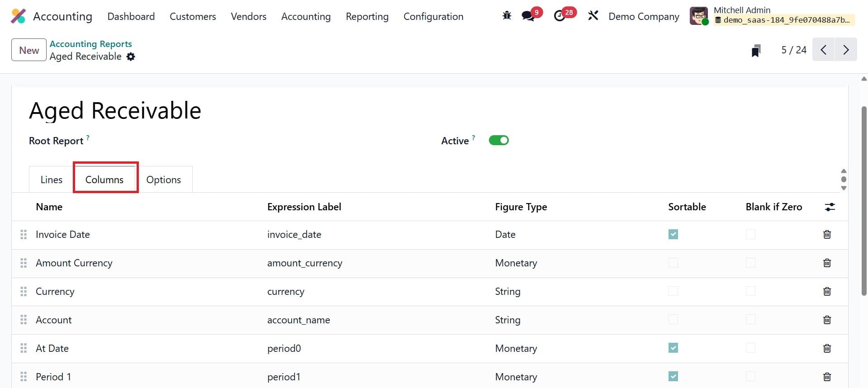Screen dimensions: 868x388
Task: Click the account_name expression label cell
Action: click(299, 320)
